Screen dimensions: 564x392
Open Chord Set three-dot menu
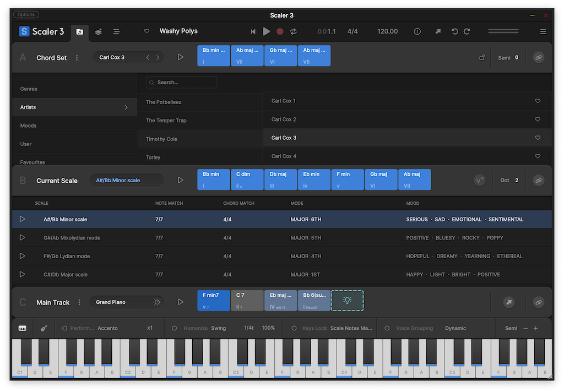point(77,58)
